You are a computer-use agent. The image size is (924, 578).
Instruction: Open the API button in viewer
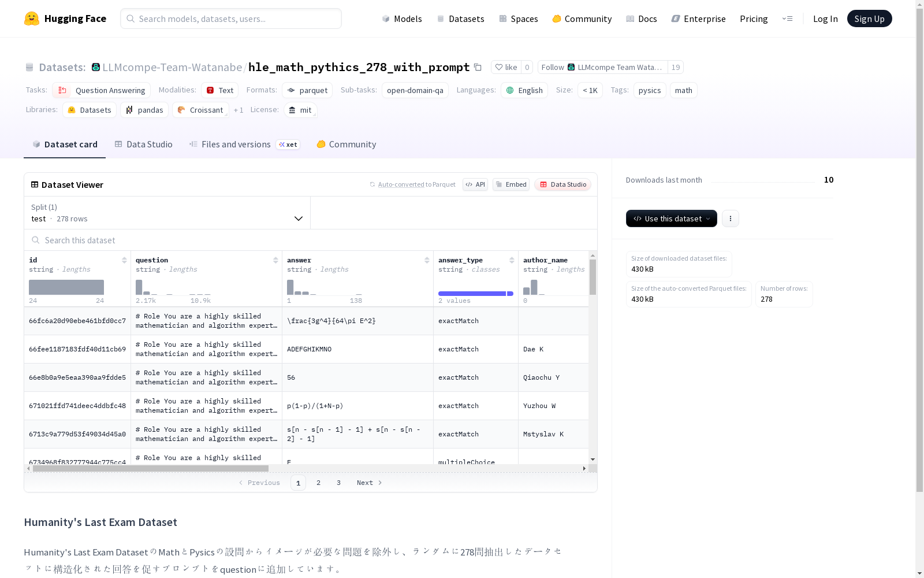pos(475,184)
